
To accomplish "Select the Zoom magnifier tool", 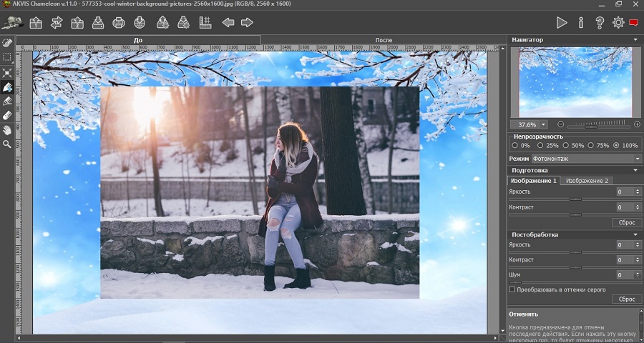I will click(7, 144).
